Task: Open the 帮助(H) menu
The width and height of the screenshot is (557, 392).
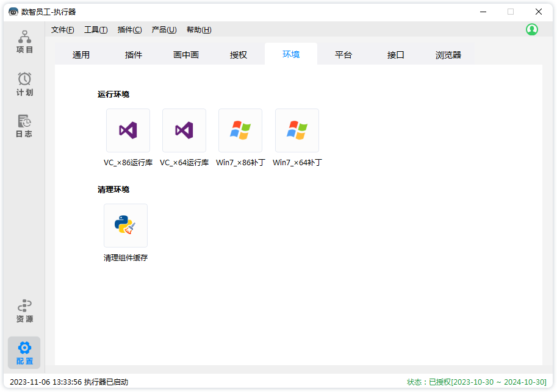Action: pyautogui.click(x=199, y=30)
